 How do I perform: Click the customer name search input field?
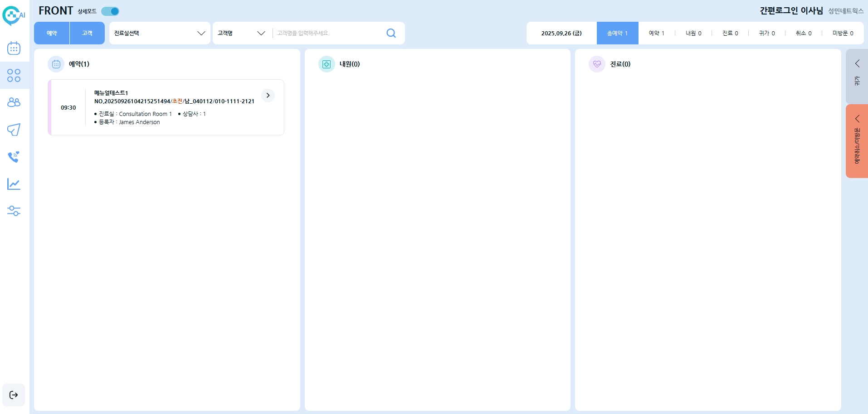(x=327, y=33)
